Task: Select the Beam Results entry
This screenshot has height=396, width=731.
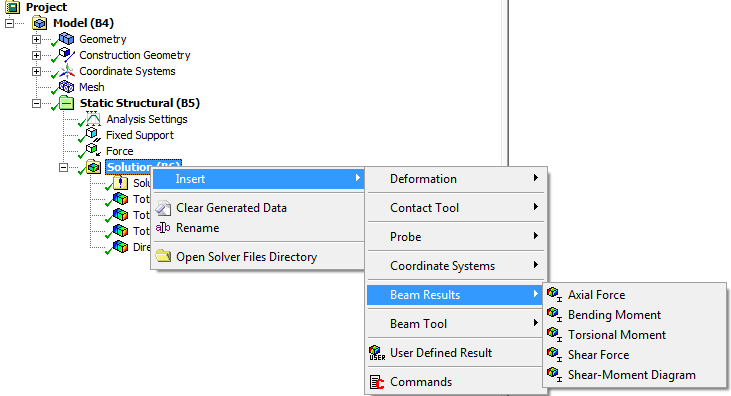Action: (455, 295)
